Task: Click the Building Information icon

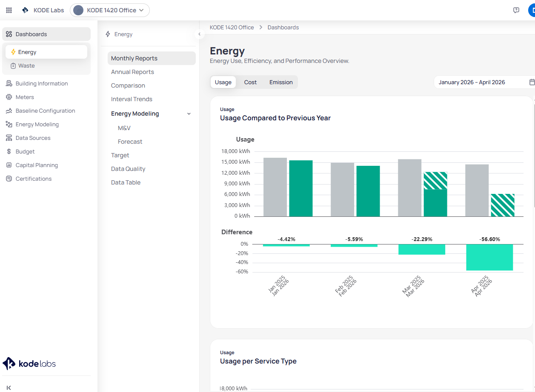Action: [9, 83]
